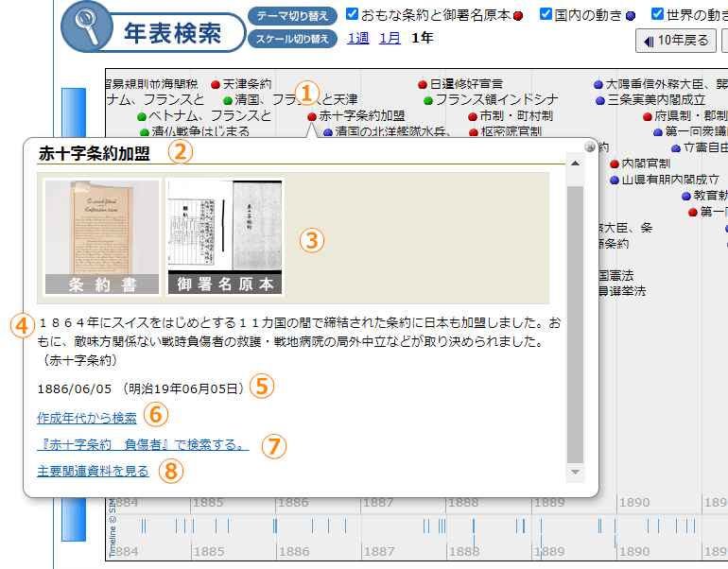Viewport: 728px width, 569px height.
Task: Click the magnifying glass 年表検索 icon
Action: point(89,32)
